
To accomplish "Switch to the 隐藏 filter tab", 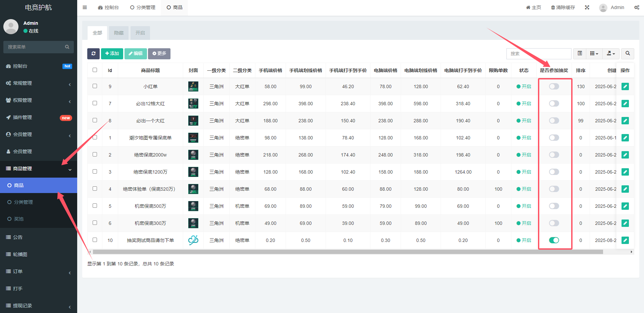I will tap(119, 33).
